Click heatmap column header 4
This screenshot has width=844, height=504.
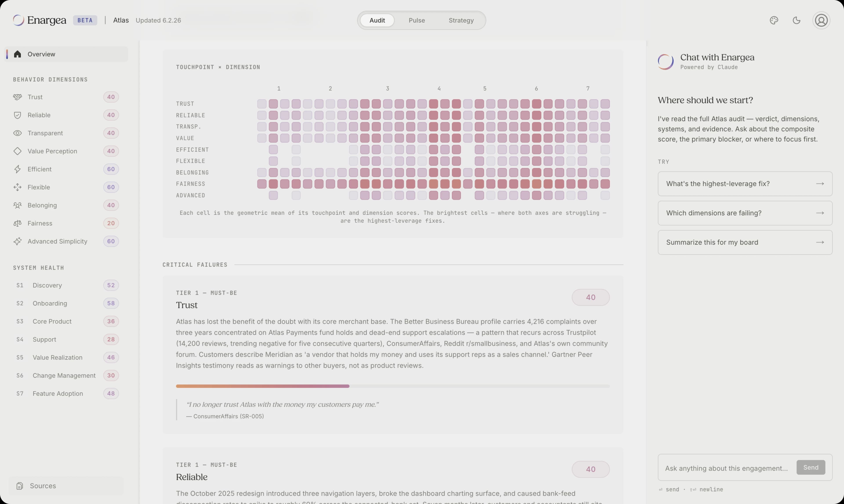coord(439,89)
